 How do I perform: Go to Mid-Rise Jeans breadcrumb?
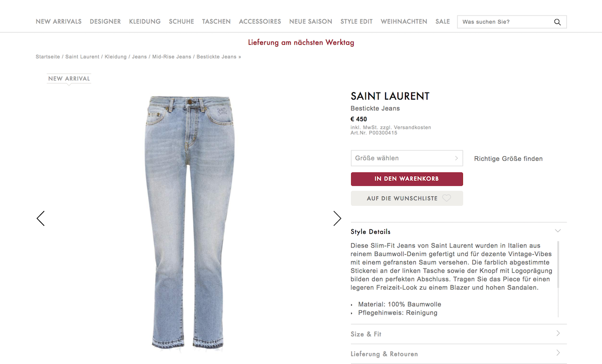point(172,57)
